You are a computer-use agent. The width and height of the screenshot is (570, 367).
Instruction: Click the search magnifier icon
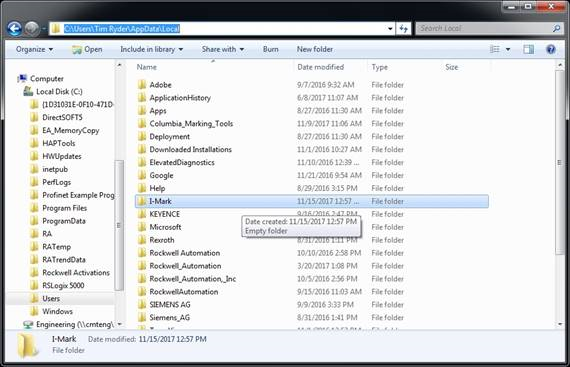556,28
